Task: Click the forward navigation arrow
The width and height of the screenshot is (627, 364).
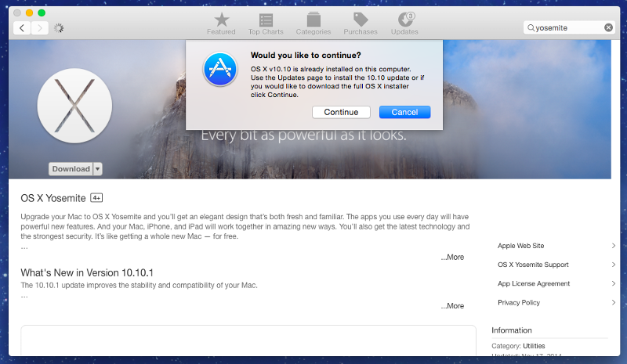Action: coord(40,28)
